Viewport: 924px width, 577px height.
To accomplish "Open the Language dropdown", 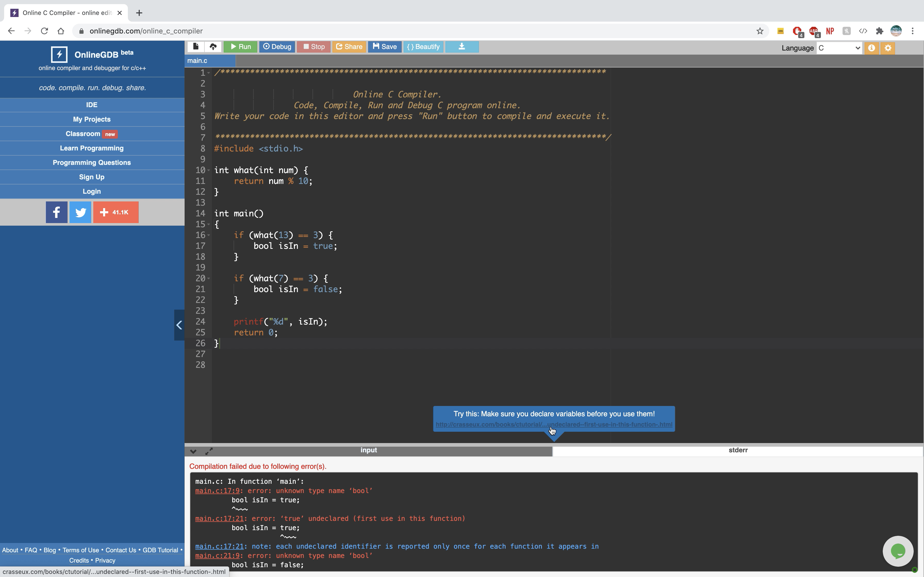I will [x=839, y=48].
